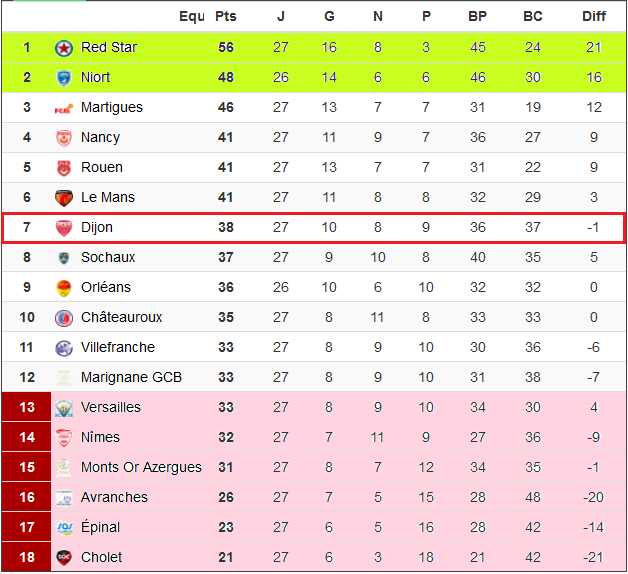Open the Sochaux team link
The width and height of the screenshot is (628, 574).
tap(108, 257)
